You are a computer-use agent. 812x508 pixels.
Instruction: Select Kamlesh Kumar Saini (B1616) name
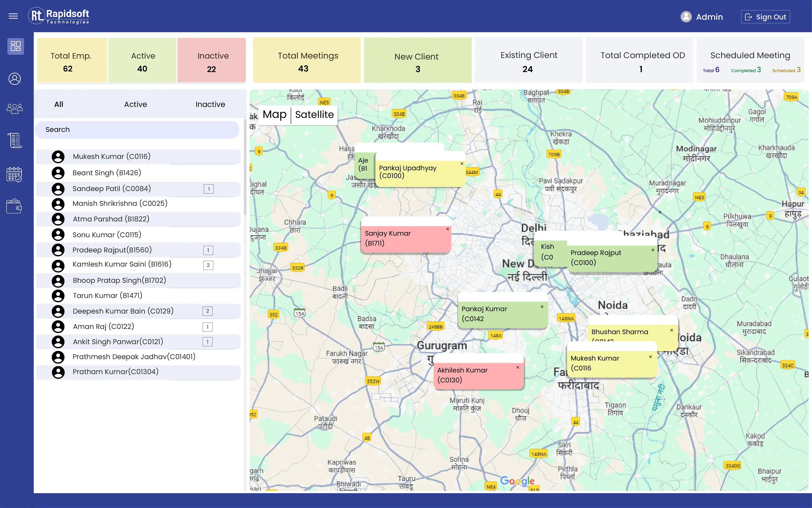tap(122, 264)
